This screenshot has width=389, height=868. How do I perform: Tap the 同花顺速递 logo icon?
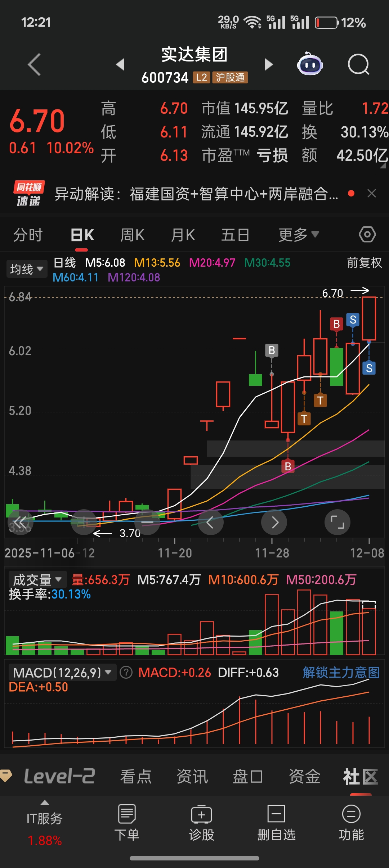coord(29,194)
